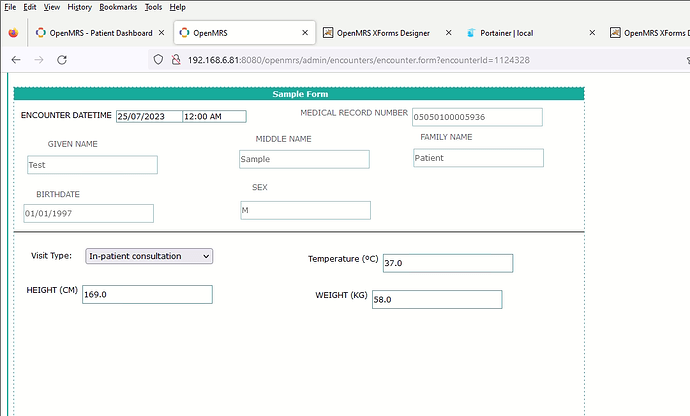This screenshot has height=416, width=690.
Task: Click the encounter time field 12:00 AM
Action: click(214, 116)
